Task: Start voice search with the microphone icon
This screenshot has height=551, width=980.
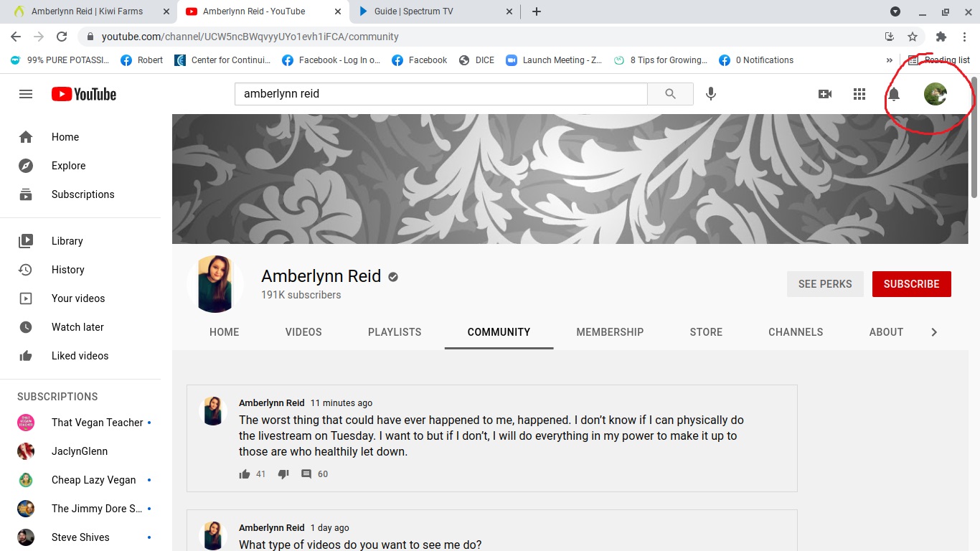Action: pos(711,94)
